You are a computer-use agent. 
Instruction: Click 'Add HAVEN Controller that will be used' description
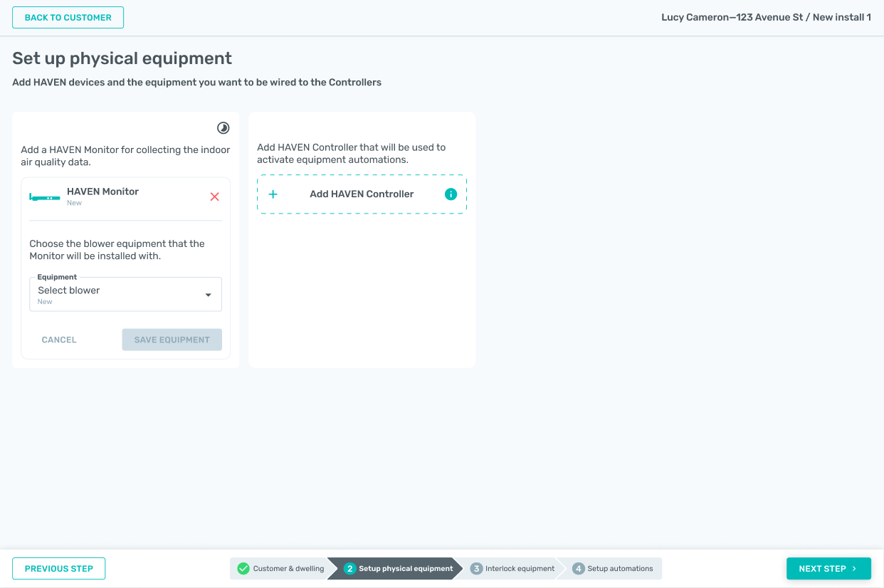[x=351, y=153]
